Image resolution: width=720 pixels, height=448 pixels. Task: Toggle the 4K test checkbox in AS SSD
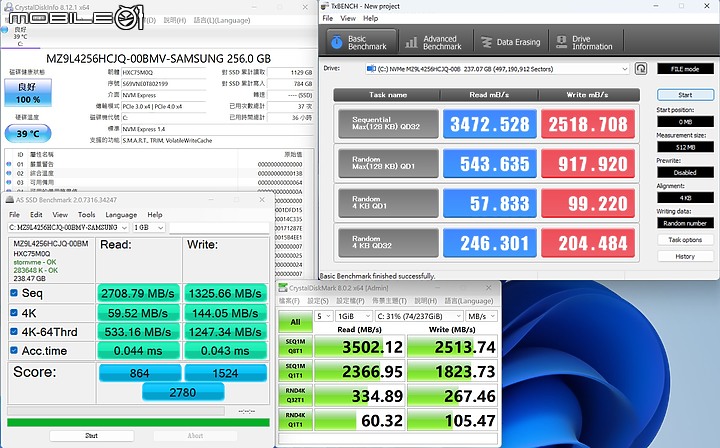14,313
